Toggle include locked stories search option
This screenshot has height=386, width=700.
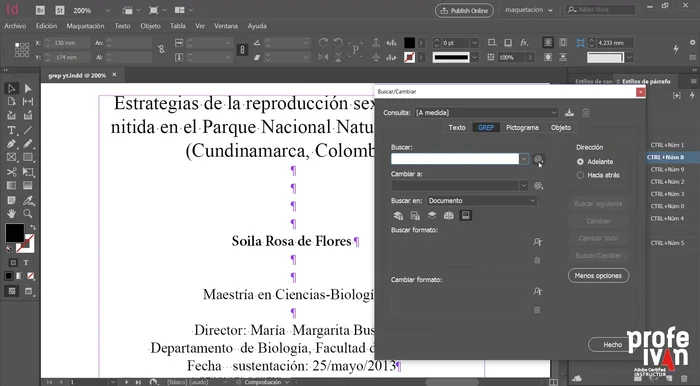pos(415,216)
